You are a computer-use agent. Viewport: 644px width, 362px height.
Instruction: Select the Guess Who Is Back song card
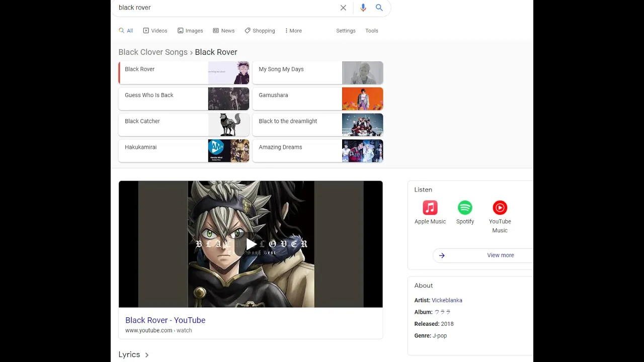click(184, 99)
